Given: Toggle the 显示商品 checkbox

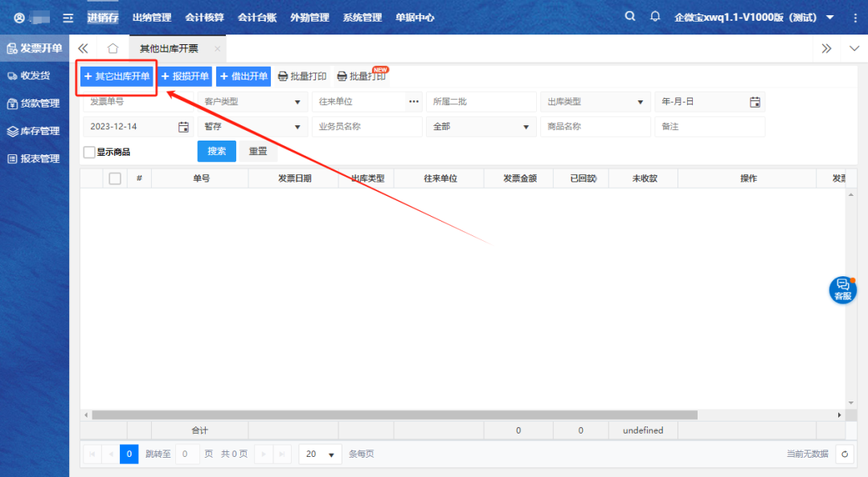Looking at the screenshot, I should click(x=89, y=153).
